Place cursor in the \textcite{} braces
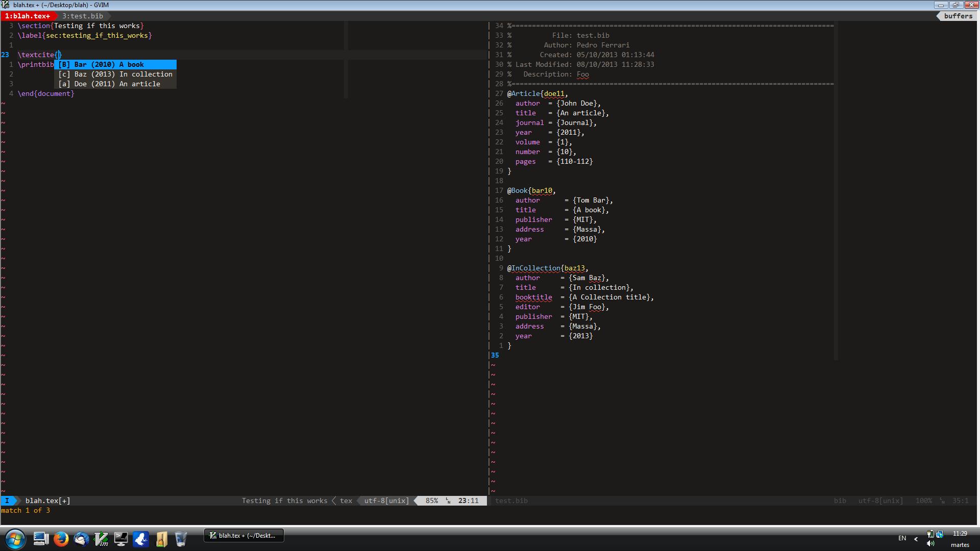The width and height of the screenshot is (980, 551). tap(58, 55)
